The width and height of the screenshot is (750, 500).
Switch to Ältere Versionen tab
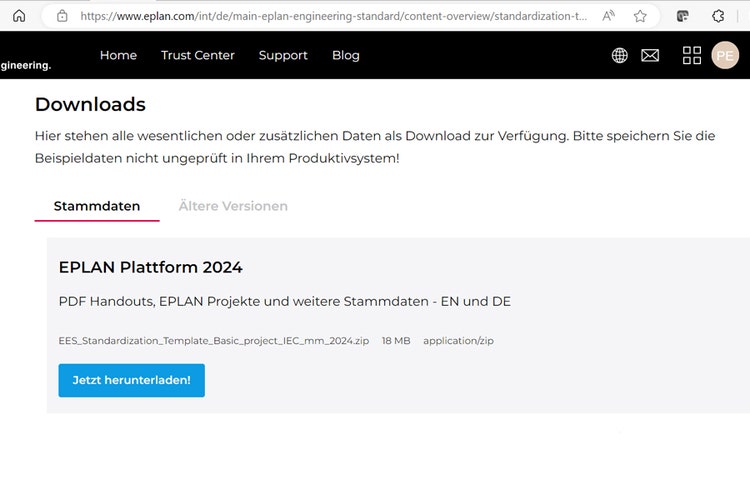[x=233, y=206]
